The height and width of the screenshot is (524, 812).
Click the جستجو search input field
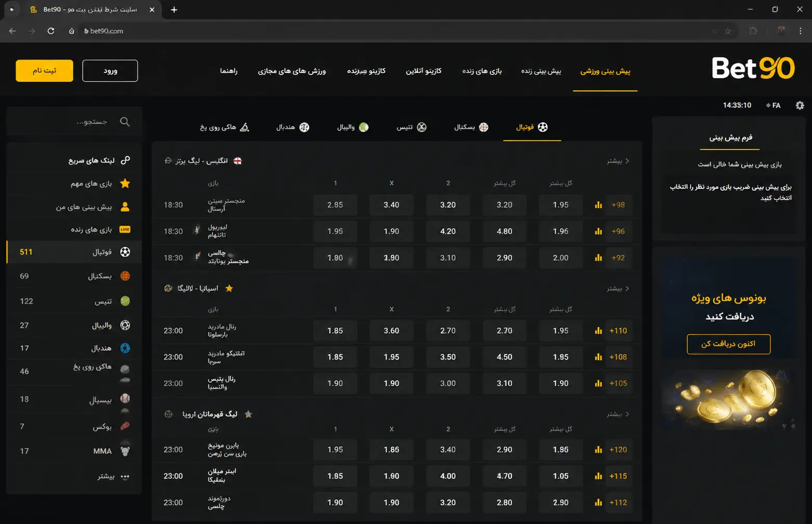[74, 122]
